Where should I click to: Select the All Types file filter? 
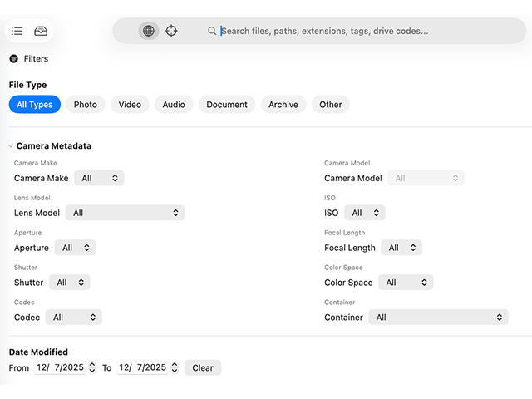35,105
